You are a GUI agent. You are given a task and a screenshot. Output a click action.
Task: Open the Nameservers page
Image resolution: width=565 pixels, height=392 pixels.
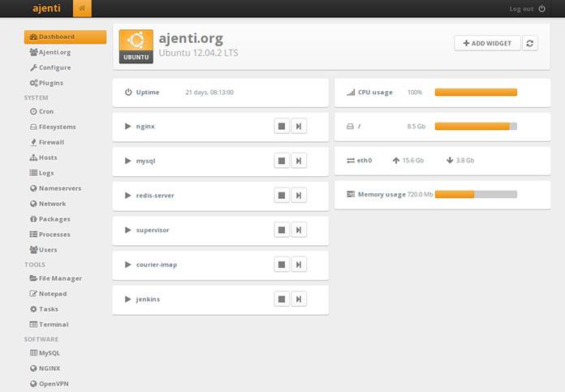coord(55,188)
